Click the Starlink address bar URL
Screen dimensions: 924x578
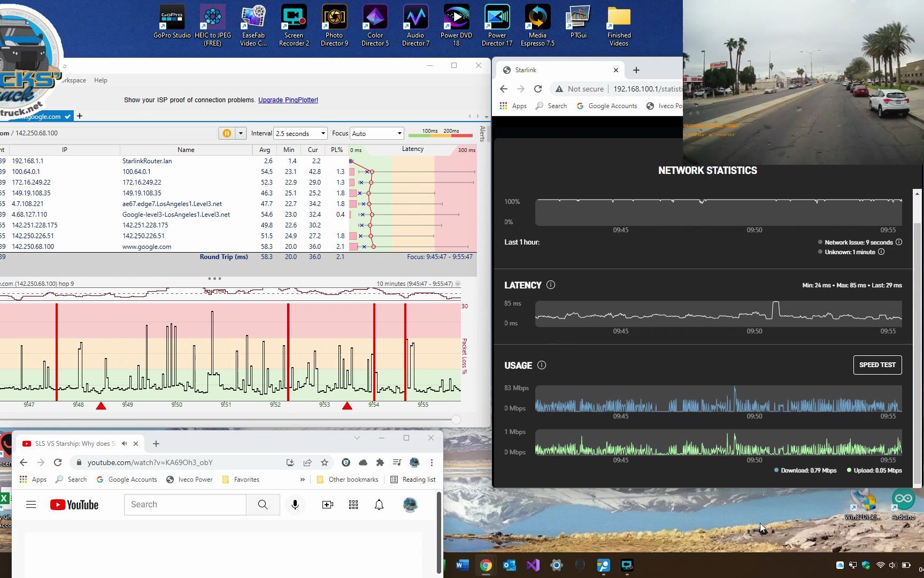[x=648, y=89]
